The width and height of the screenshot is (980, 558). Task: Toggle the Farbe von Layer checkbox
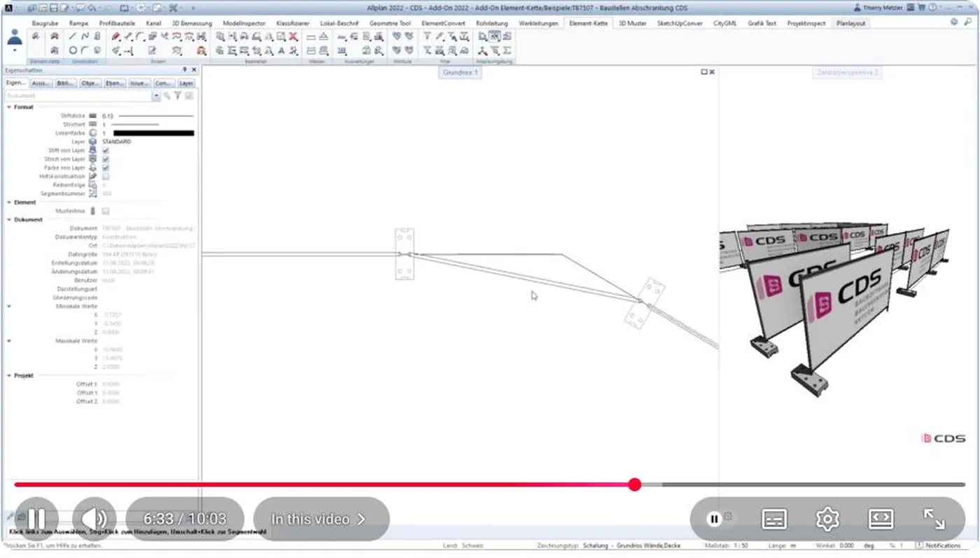[106, 168]
